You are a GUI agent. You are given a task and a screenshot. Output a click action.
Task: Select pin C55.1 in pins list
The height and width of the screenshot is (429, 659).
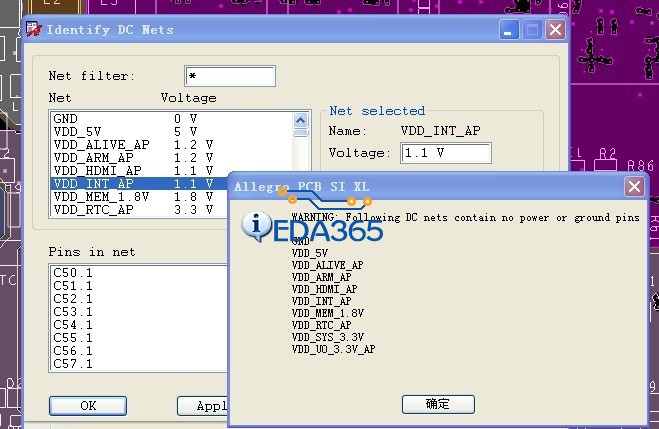pyautogui.click(x=72, y=338)
